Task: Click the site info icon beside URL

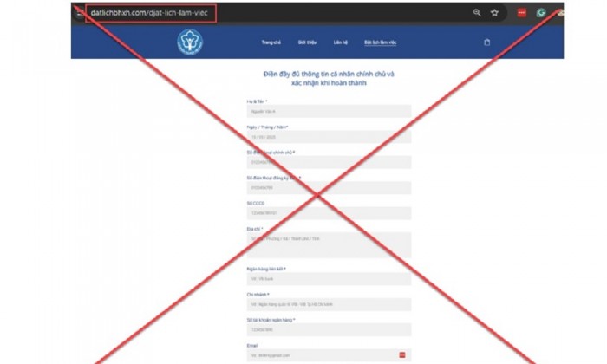Action: (79, 13)
